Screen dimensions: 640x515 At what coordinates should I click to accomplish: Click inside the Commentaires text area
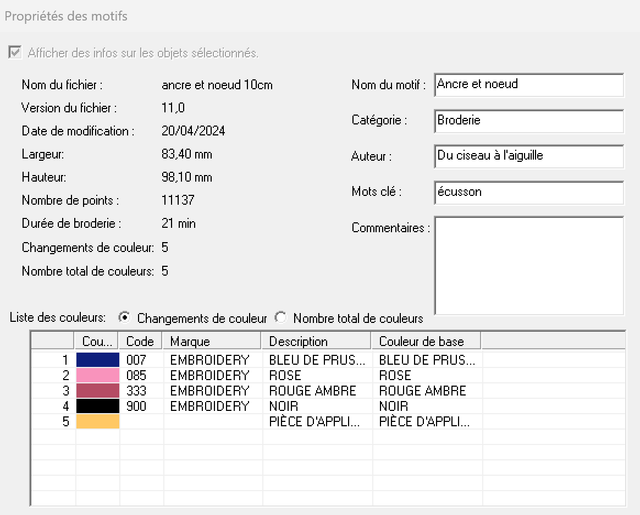click(x=529, y=266)
